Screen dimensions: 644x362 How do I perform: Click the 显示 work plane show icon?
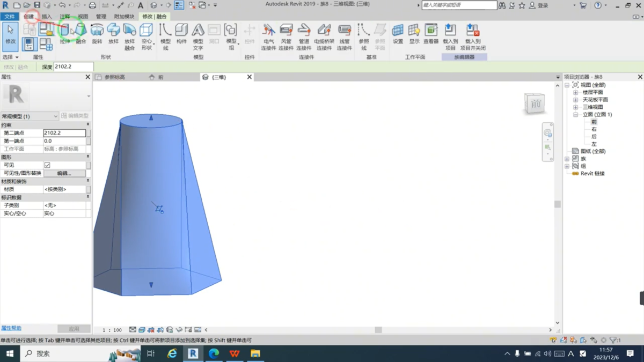click(414, 34)
